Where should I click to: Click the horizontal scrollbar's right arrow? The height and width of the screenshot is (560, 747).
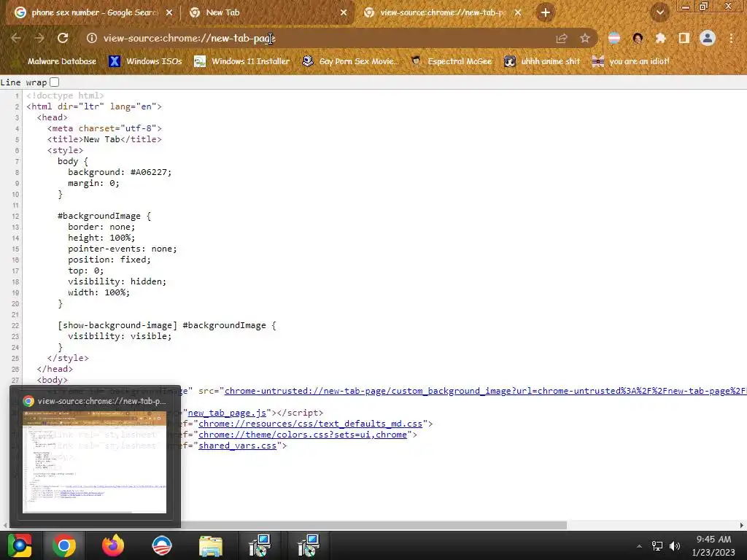pos(742,525)
